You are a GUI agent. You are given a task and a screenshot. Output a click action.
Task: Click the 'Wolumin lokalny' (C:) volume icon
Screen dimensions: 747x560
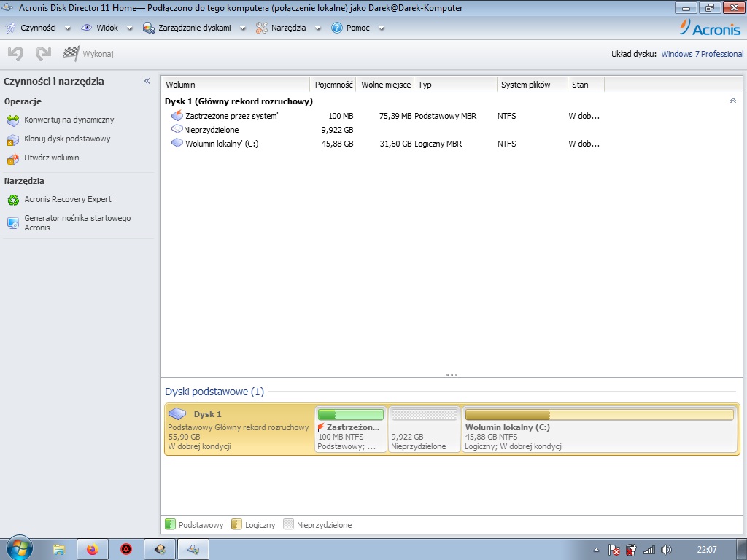click(x=177, y=143)
